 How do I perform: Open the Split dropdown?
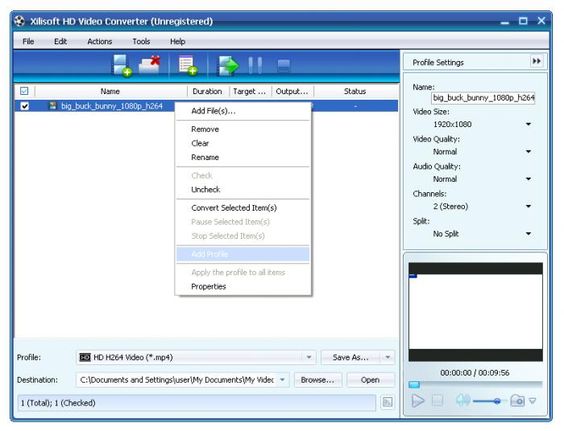pos(528,233)
